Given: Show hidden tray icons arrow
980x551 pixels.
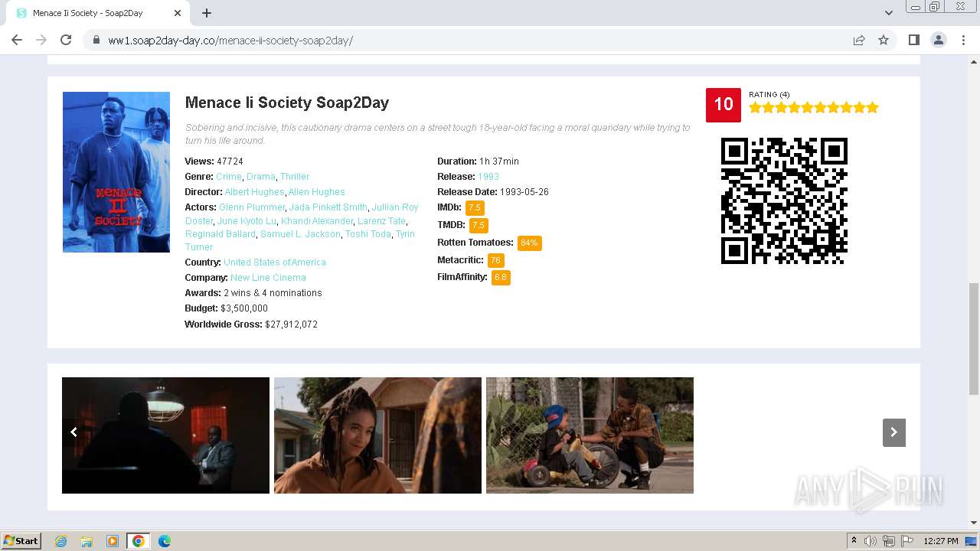Looking at the screenshot, I should 854,541.
